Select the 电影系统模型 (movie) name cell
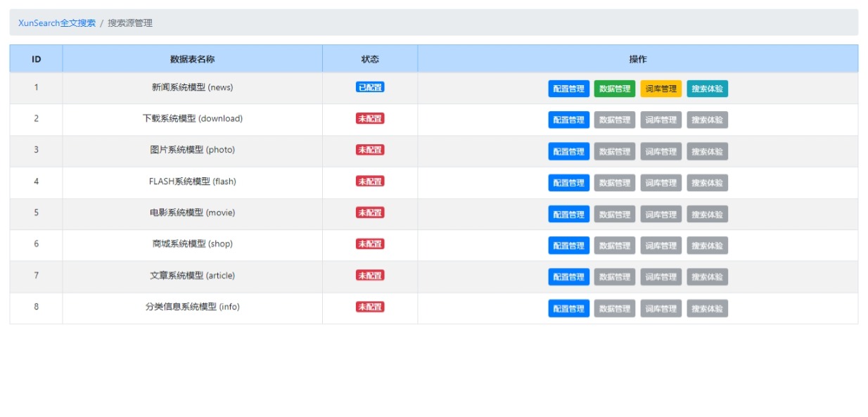Viewport: 868px width, 417px height. [192, 212]
